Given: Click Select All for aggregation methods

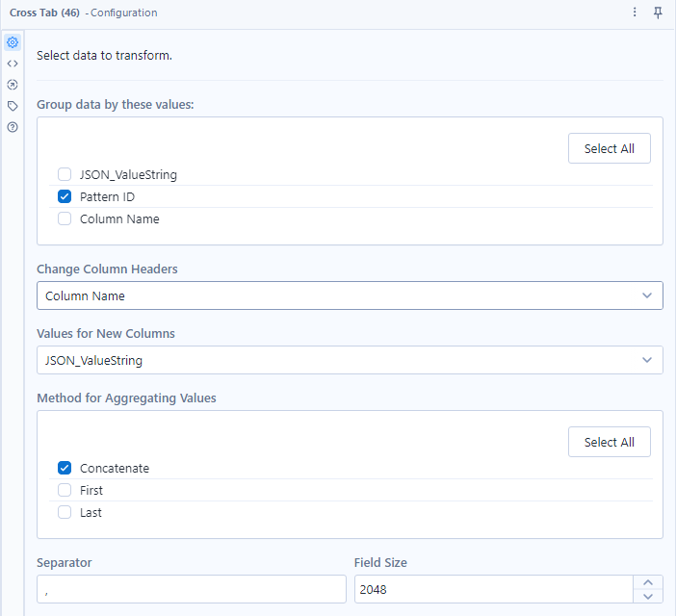Looking at the screenshot, I should [x=609, y=442].
